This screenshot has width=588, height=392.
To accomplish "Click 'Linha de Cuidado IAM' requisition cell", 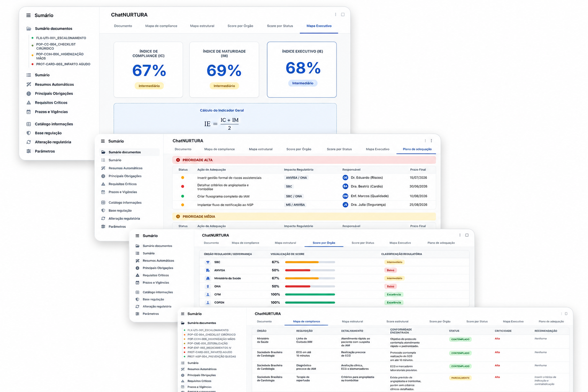I will 304,340.
